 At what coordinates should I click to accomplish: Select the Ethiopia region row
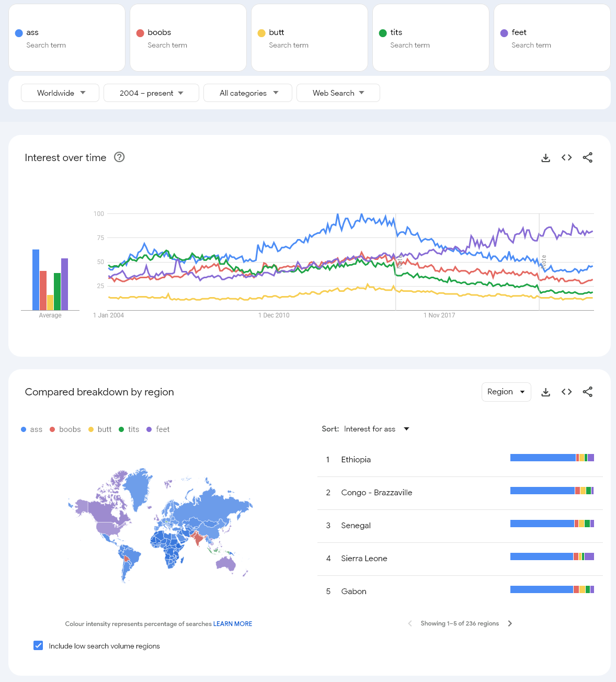460,460
